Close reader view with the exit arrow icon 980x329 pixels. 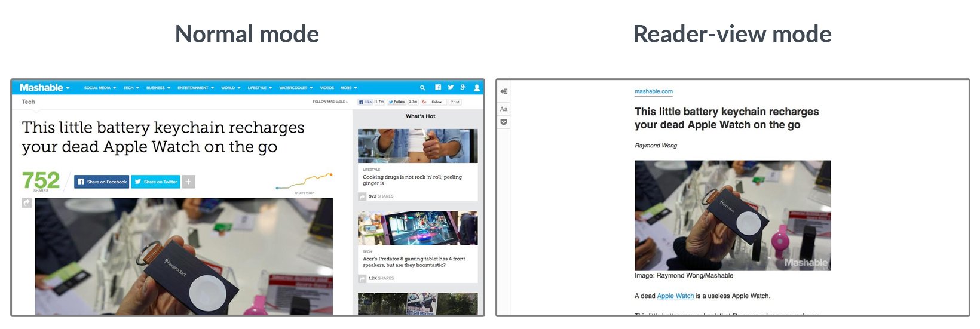tap(504, 91)
